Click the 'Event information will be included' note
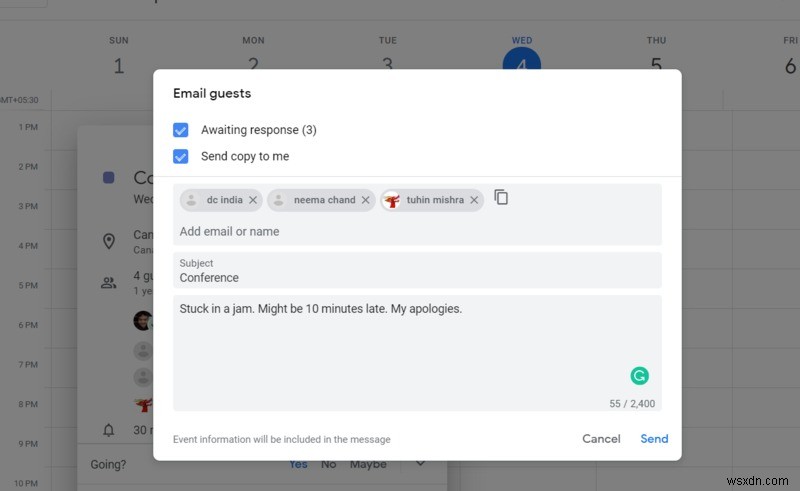Viewport: 800px width, 491px height. (x=282, y=439)
